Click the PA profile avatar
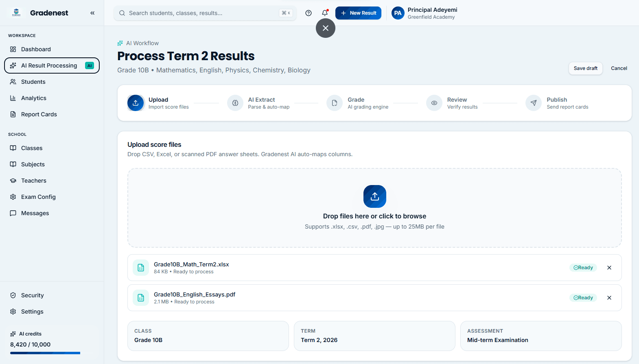639x364 pixels. (398, 13)
